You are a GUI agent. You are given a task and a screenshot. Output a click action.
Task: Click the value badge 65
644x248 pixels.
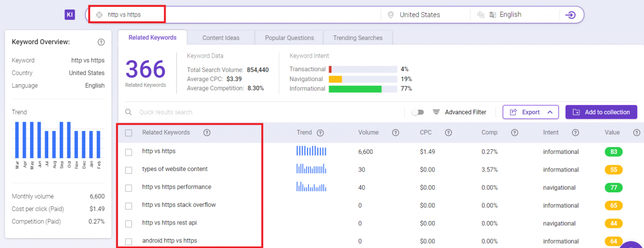pyautogui.click(x=613, y=205)
